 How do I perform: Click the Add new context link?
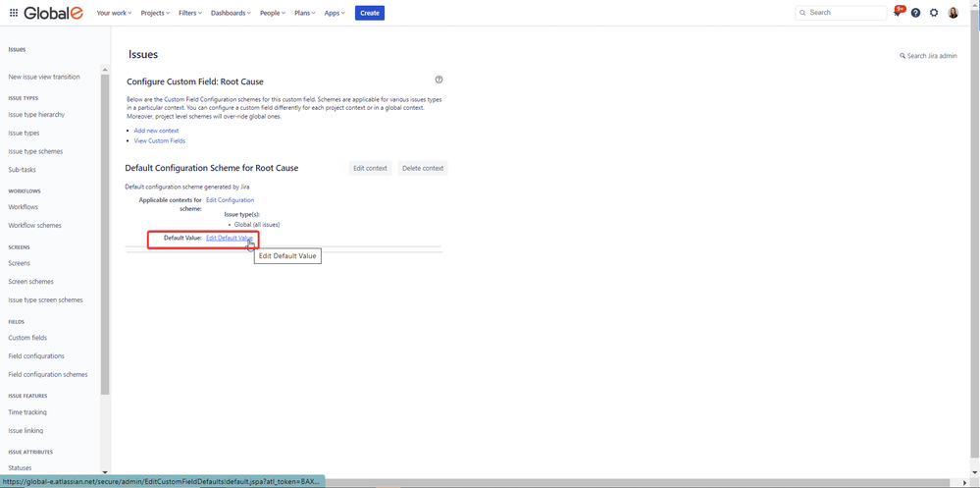156,131
